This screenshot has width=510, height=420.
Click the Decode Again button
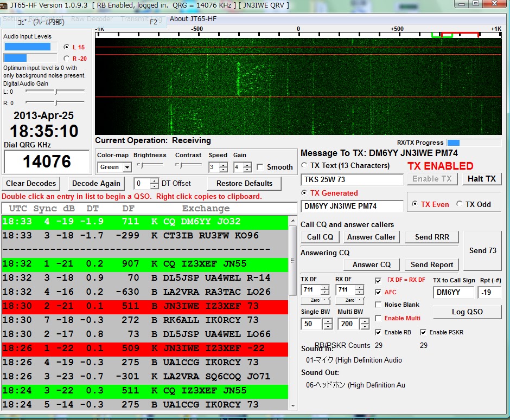[96, 184]
